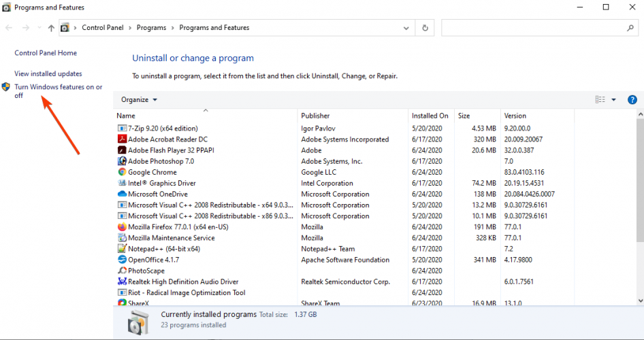Select the Notepad++ Team publisher cell

(327, 249)
